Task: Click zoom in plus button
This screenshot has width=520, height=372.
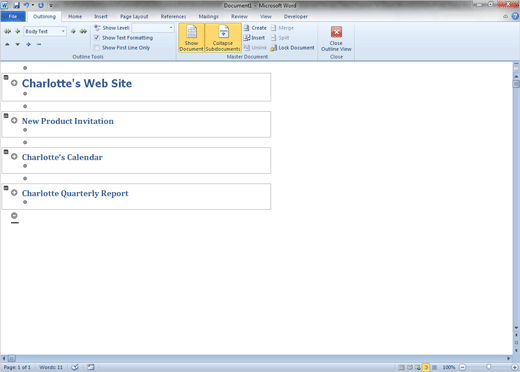Action: (x=515, y=367)
